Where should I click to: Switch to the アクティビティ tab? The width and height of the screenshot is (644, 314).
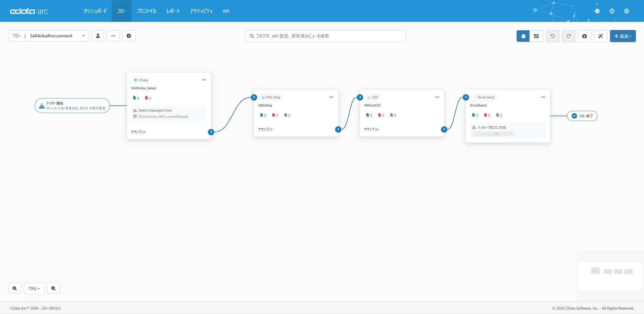click(x=201, y=11)
